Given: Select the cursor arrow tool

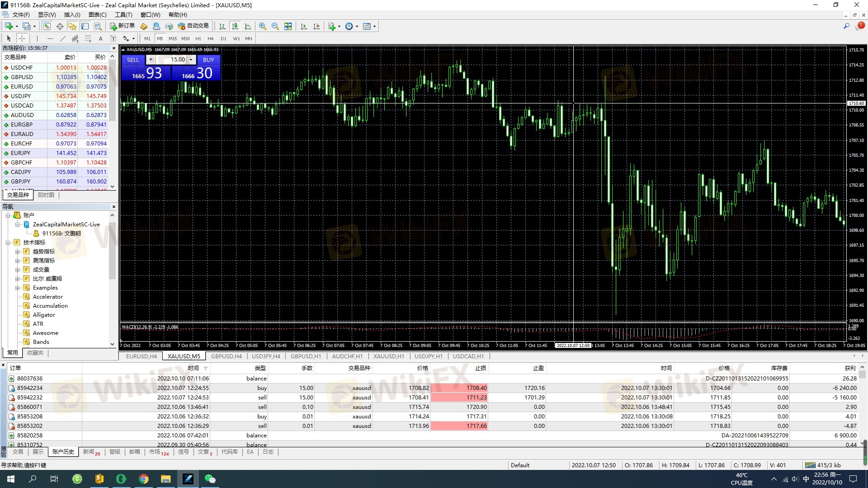Looking at the screenshot, I should click(x=9, y=38).
